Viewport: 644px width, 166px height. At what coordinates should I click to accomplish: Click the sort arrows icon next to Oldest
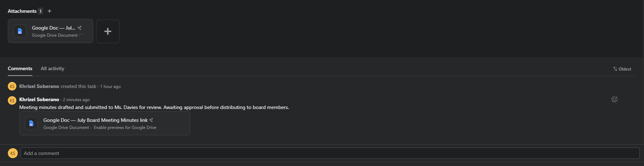point(615,69)
